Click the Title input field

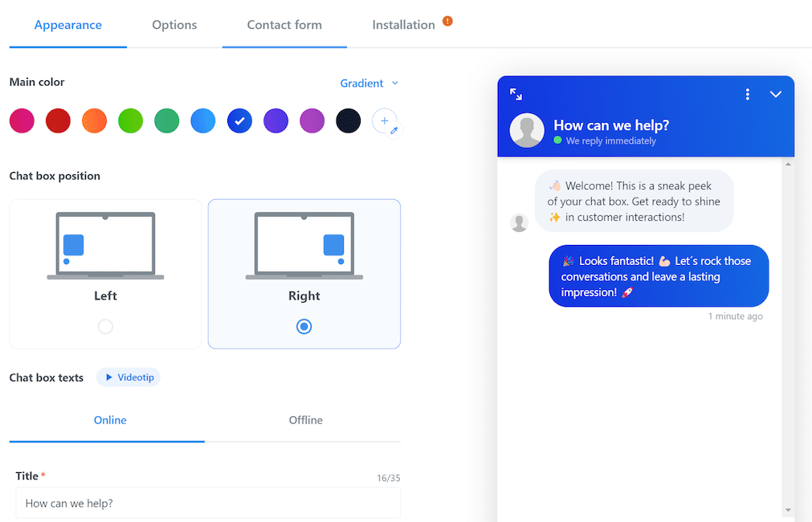pyautogui.click(x=208, y=503)
